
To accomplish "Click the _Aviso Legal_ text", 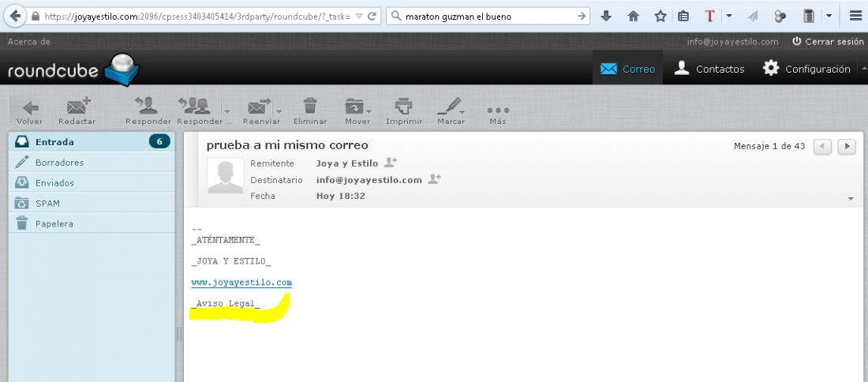I will (226, 303).
